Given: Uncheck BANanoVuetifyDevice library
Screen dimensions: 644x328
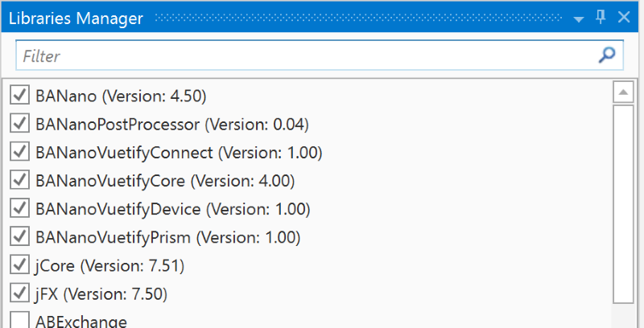Looking at the screenshot, I should (x=19, y=208).
